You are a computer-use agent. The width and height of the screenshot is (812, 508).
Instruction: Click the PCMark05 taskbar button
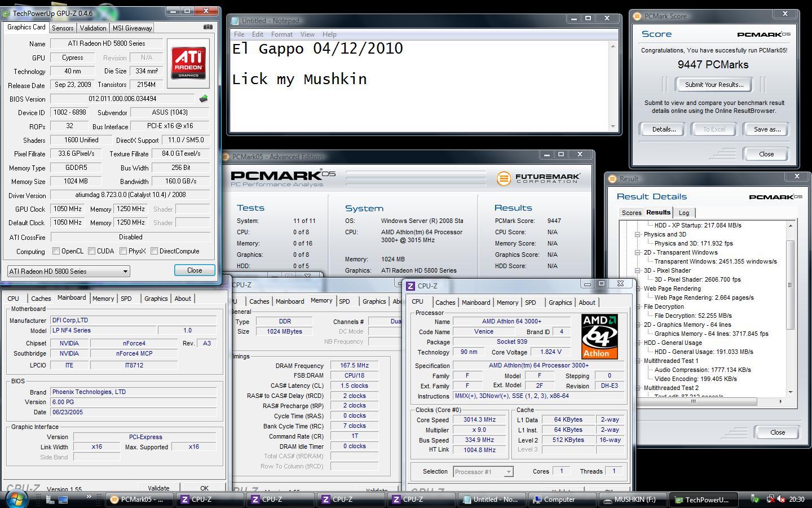[x=141, y=500]
